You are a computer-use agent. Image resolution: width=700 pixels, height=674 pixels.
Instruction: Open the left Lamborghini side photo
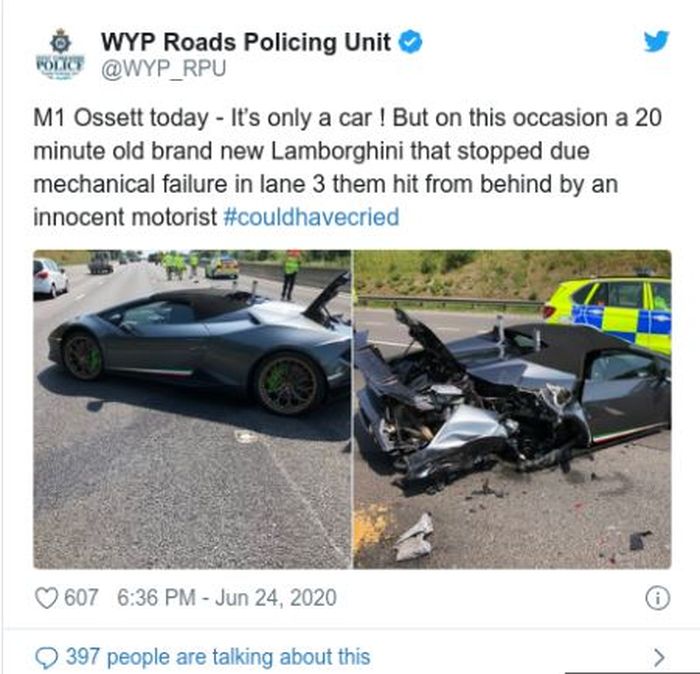point(192,409)
